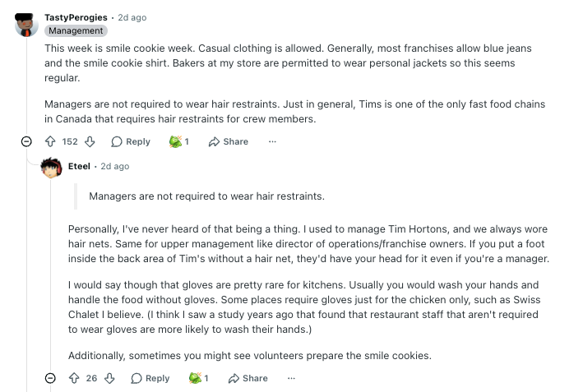Reply to TastyPerogies' comment

pos(131,141)
